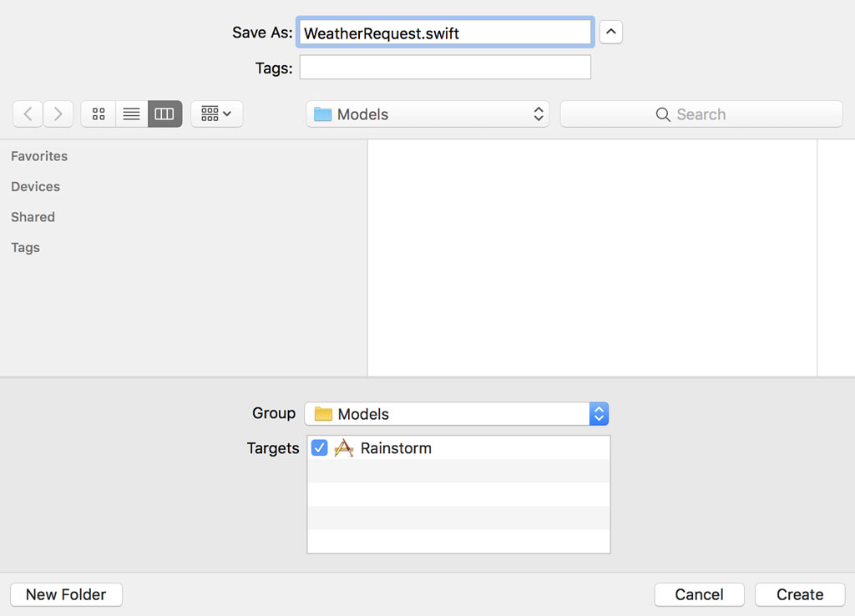This screenshot has height=616, width=855.
Task: Open the arrange/action menu
Action: (215, 114)
